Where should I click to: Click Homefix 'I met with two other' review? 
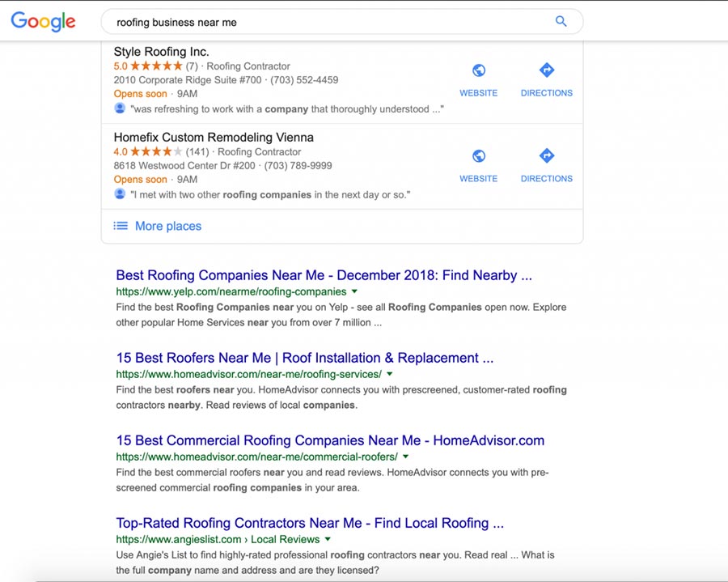[270, 194]
